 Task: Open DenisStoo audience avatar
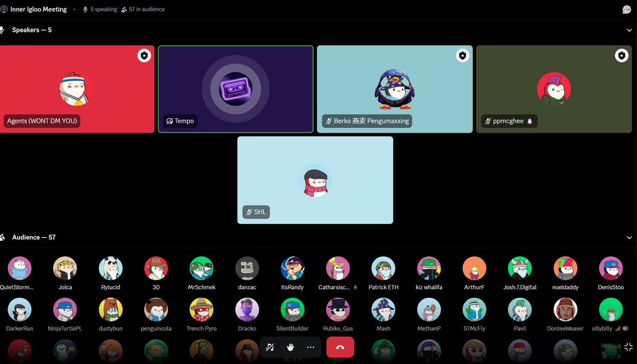[611, 268]
